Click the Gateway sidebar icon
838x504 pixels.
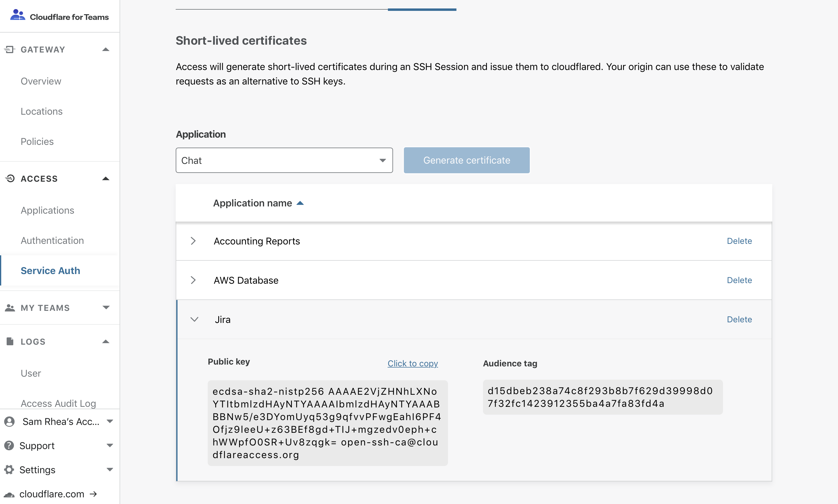(10, 49)
